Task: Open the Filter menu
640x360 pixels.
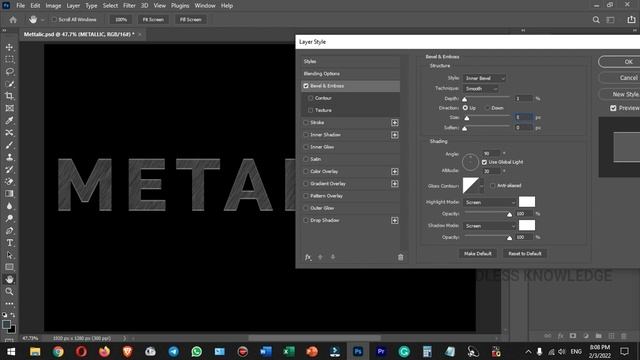Action: pyautogui.click(x=129, y=6)
